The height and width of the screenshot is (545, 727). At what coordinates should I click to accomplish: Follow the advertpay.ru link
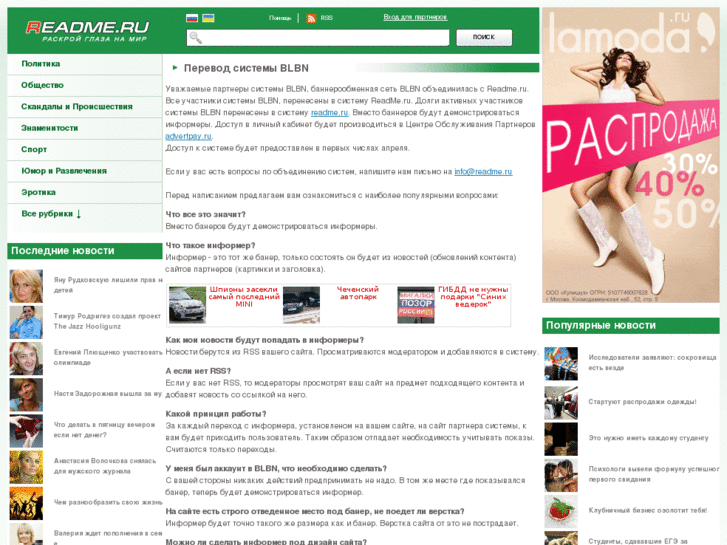pos(188,136)
